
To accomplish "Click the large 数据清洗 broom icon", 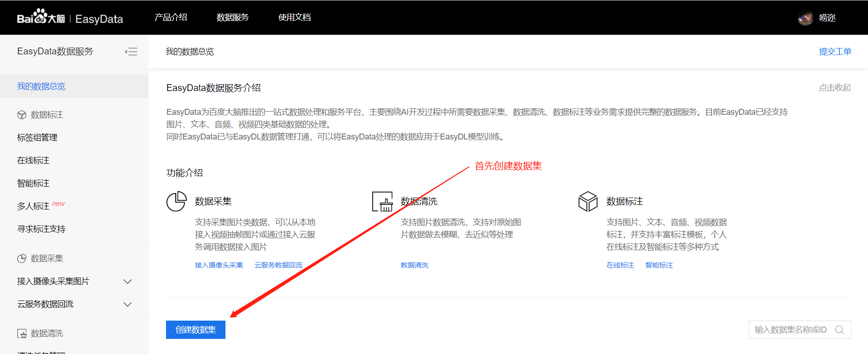I will pyautogui.click(x=382, y=201).
